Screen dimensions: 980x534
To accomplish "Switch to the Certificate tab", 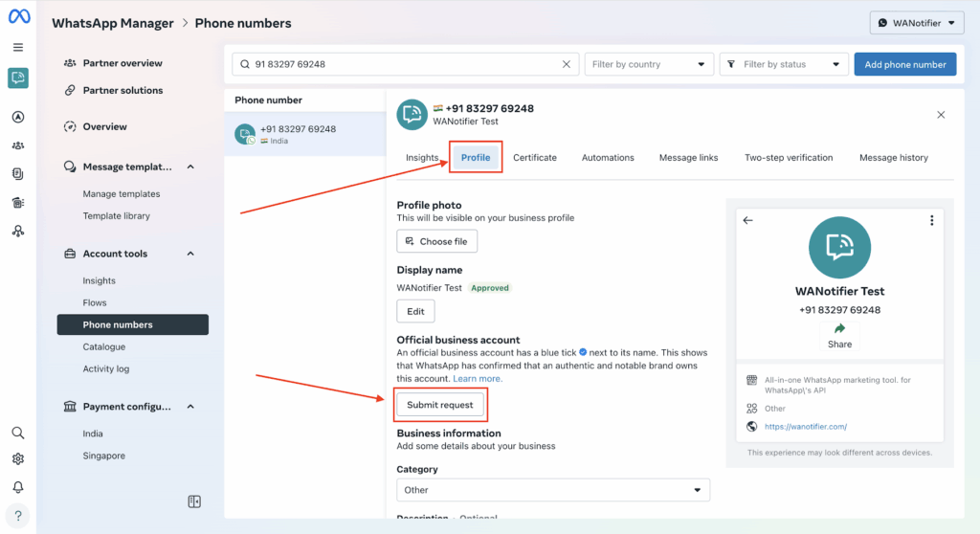I will [535, 158].
